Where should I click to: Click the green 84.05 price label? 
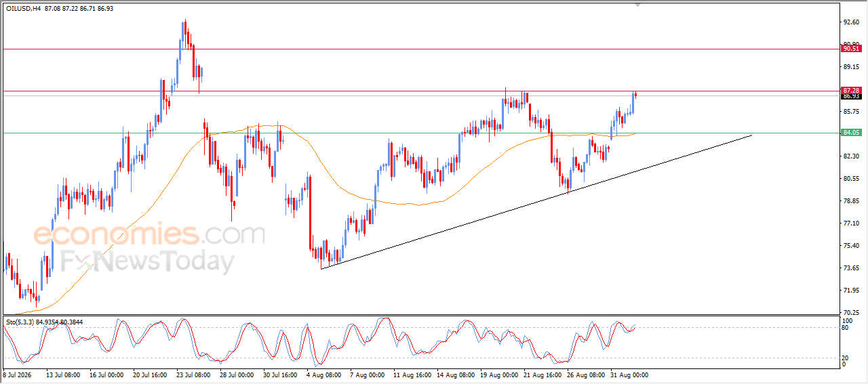coord(851,133)
